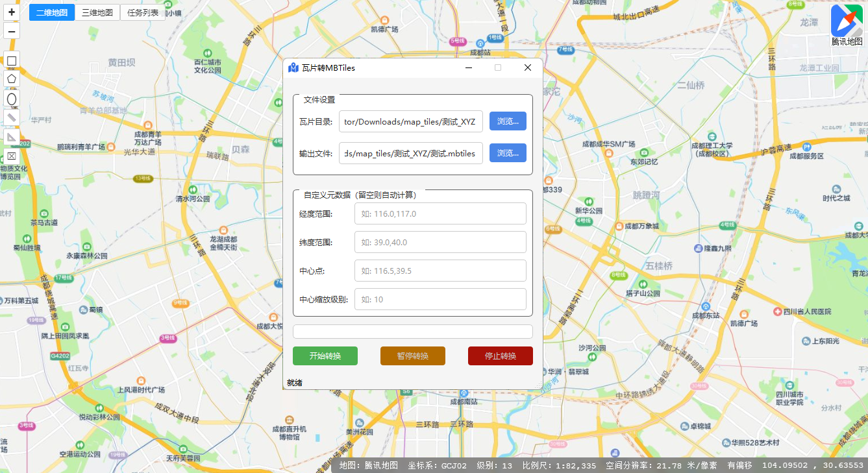The height and width of the screenshot is (473, 868).
Task: Click the 中心点 input field
Action: click(x=440, y=271)
